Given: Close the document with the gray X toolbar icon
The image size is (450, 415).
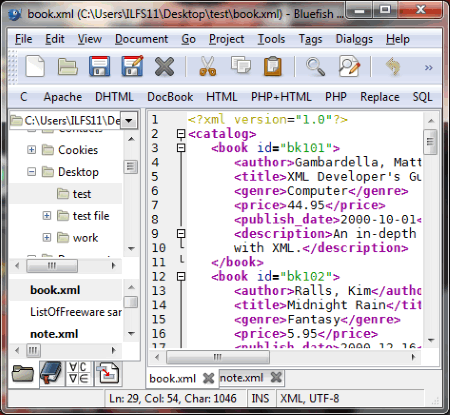Looking at the screenshot, I should tap(164, 66).
